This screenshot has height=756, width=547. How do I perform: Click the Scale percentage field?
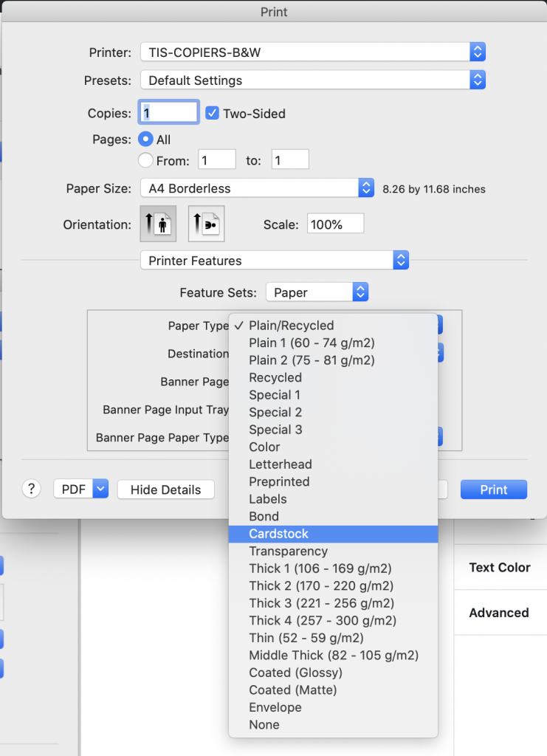(335, 224)
